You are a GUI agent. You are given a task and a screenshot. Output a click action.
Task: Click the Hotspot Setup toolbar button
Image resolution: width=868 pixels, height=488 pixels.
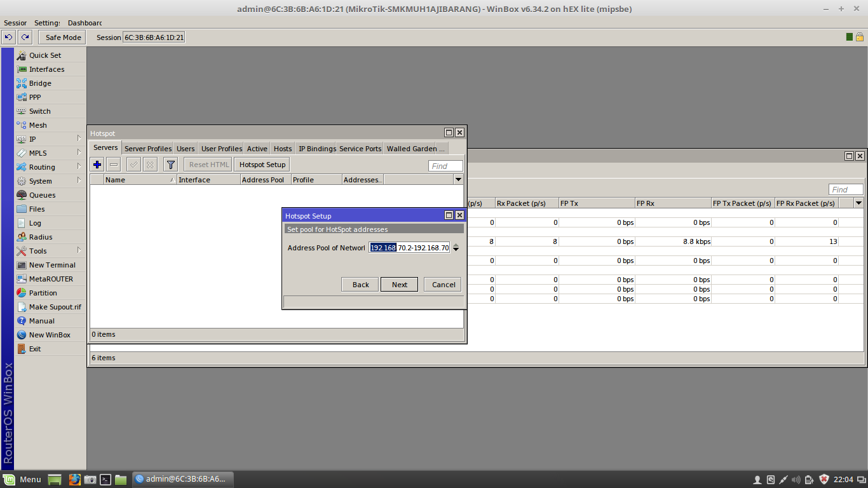pyautogui.click(x=262, y=165)
